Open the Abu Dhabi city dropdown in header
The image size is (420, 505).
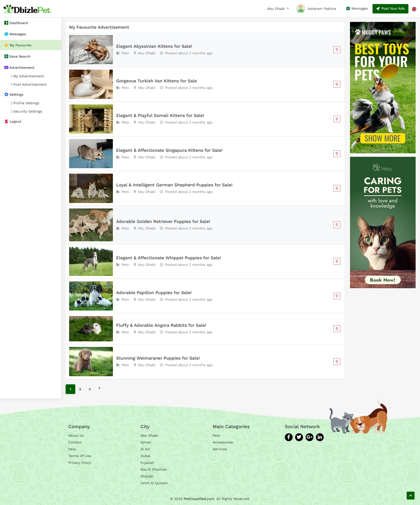pos(278,9)
